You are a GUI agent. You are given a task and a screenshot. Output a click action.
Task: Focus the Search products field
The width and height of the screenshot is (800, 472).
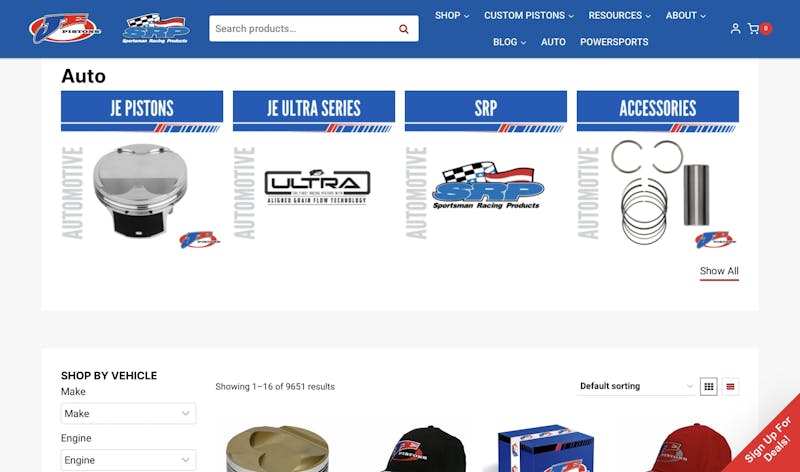[304, 29]
